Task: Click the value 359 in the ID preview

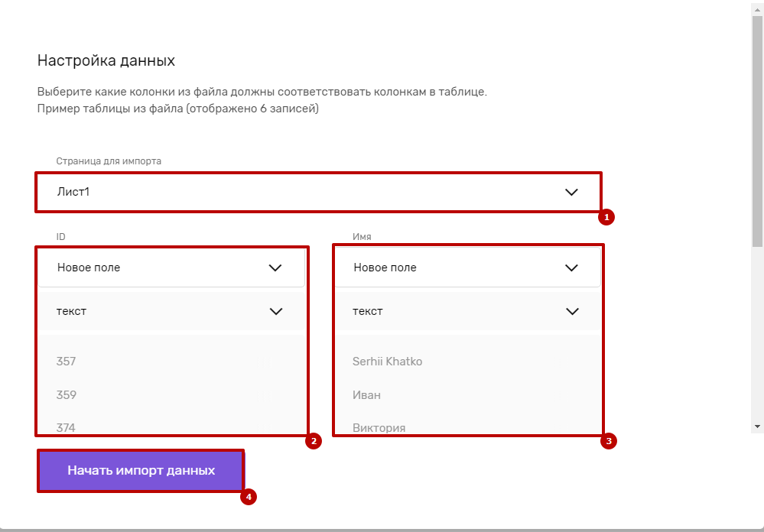Action: [x=67, y=394]
